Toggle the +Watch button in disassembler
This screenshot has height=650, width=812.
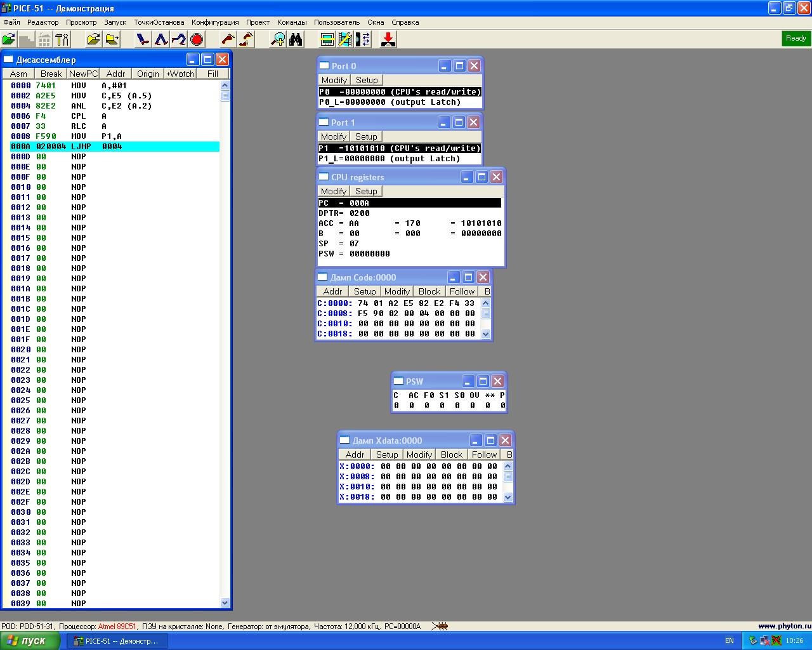tap(180, 74)
